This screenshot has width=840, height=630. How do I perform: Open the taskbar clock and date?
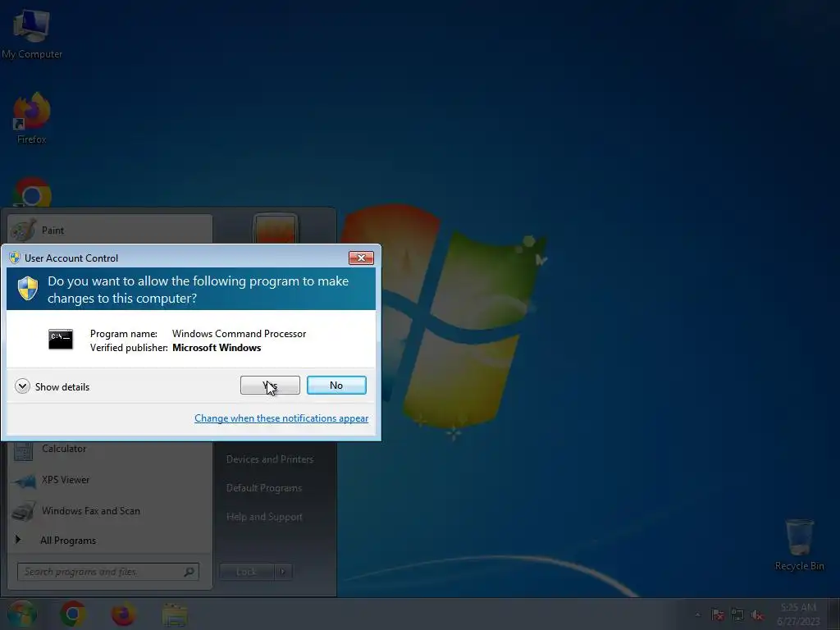pos(798,614)
